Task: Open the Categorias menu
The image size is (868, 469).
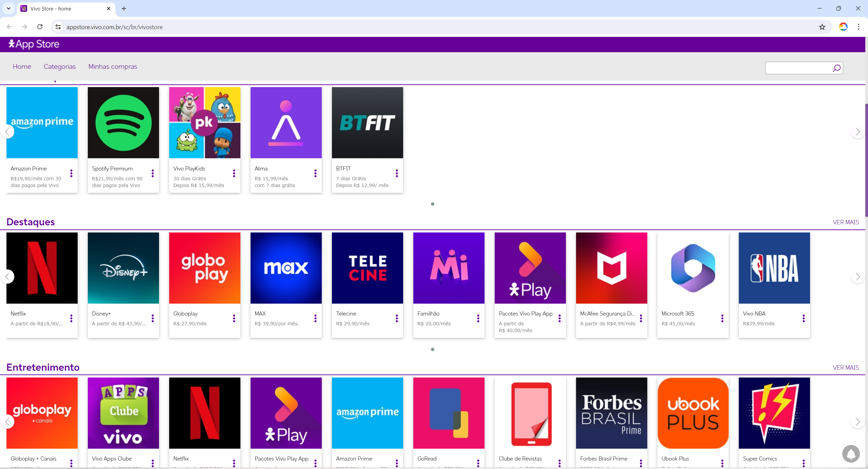Action: pos(60,66)
